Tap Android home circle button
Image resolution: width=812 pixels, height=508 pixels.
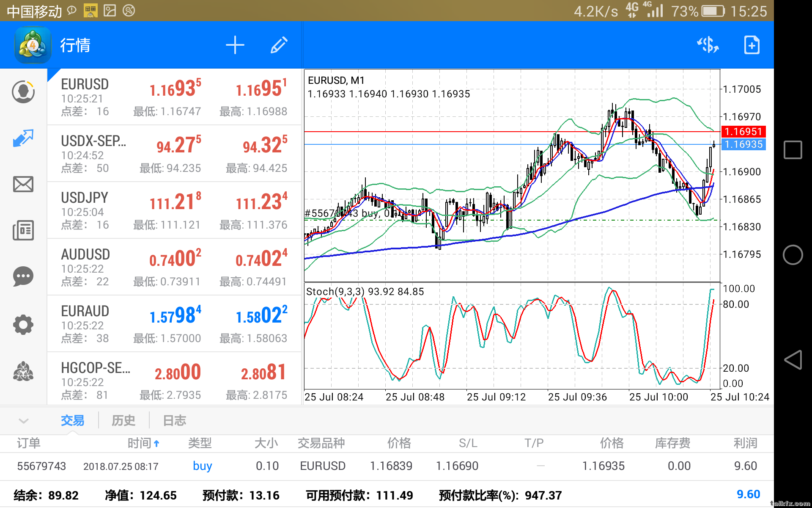(793, 255)
